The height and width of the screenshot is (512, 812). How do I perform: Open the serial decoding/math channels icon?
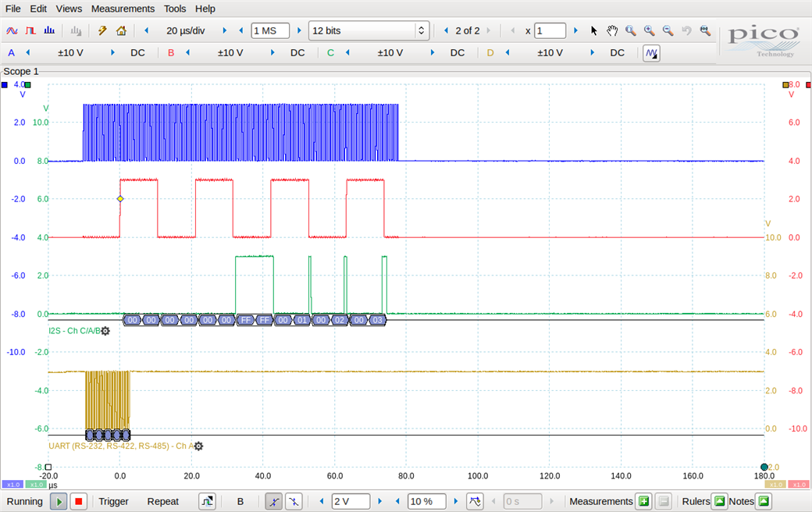click(x=651, y=53)
